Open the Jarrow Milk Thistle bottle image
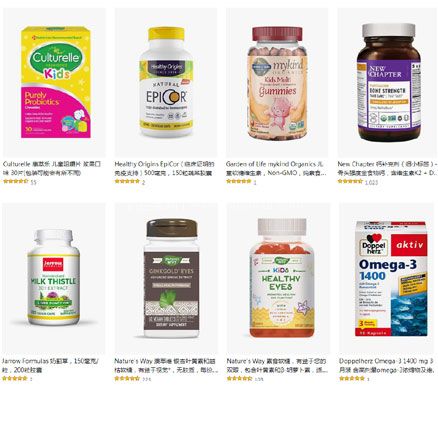The image size is (438, 430). tap(53, 277)
